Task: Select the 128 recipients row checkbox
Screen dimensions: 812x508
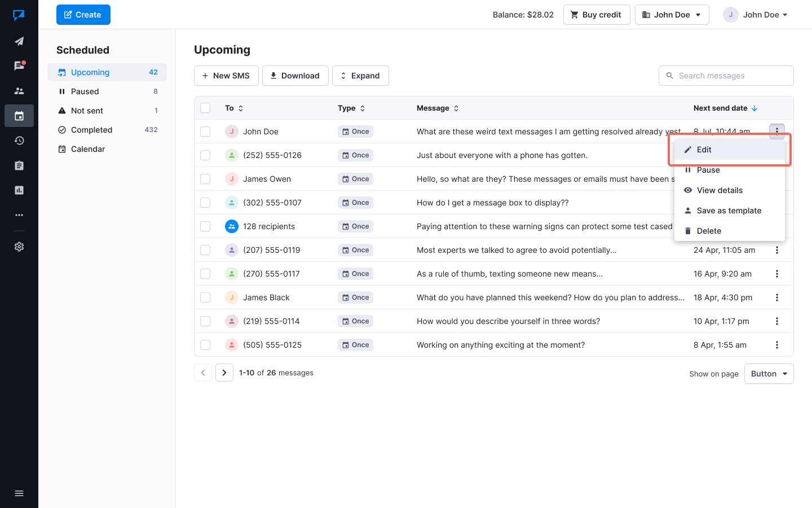Action: click(x=205, y=226)
